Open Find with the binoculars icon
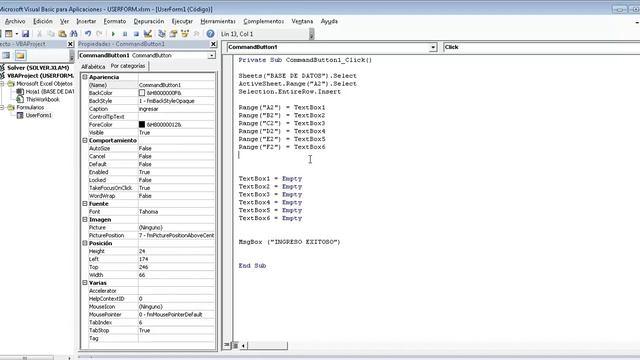The width and height of the screenshot is (640, 360). tap(73, 34)
